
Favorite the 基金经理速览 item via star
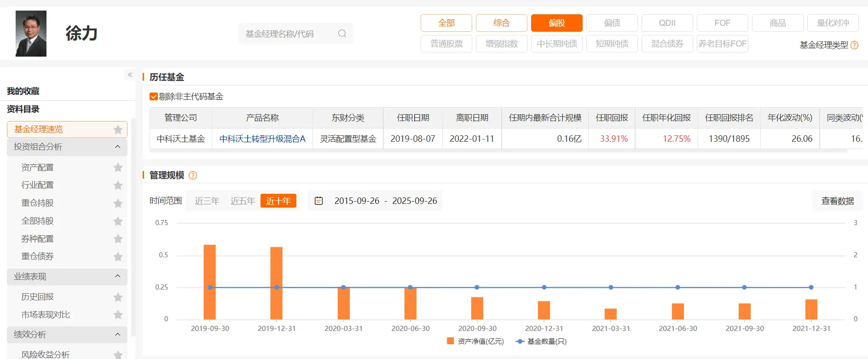pos(118,130)
